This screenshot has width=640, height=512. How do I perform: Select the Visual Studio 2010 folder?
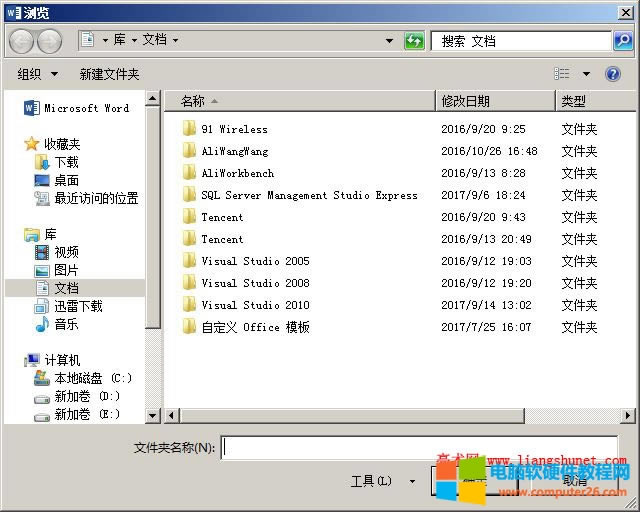[x=255, y=305]
